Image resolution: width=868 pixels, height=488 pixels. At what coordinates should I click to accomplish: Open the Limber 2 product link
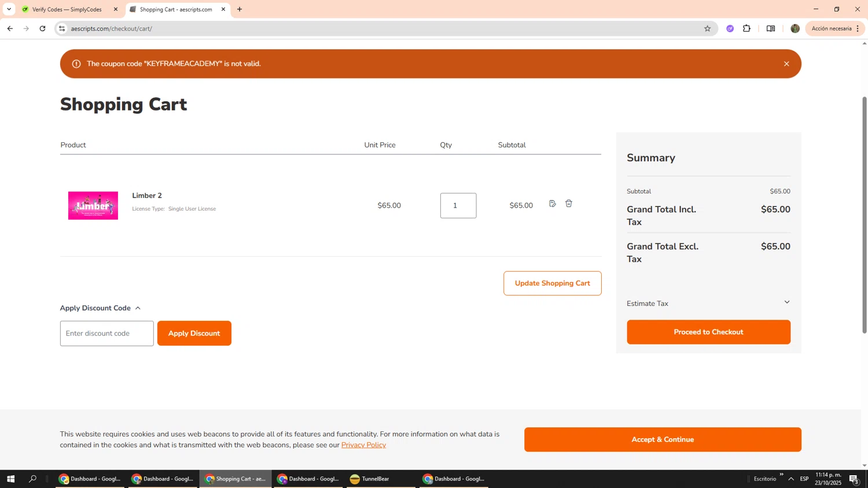coord(147,195)
